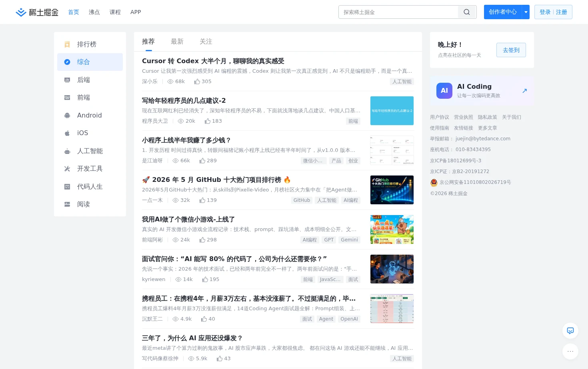Click the police badge icon by 京公网安备
588x369 pixels.
434,183
